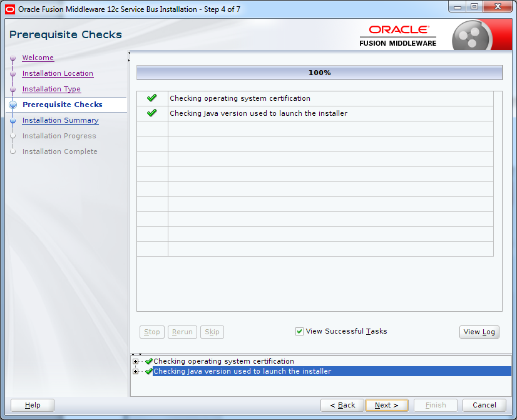
Task: Click green checkmark for Java version check row
Action: point(151,113)
